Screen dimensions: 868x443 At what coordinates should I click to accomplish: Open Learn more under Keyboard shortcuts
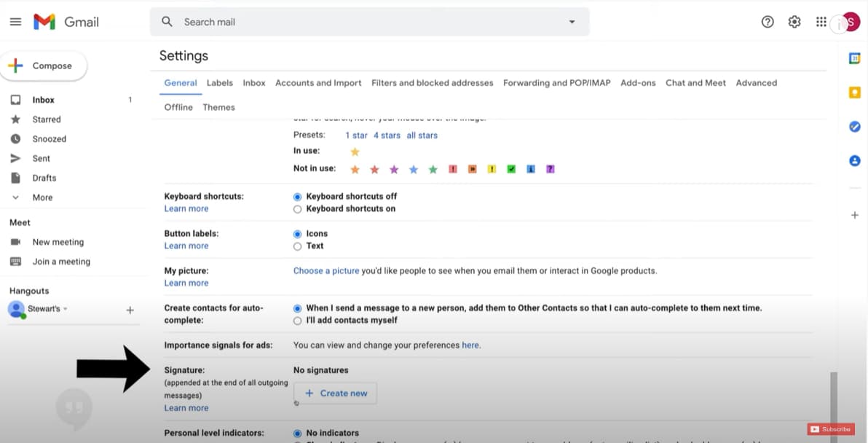(186, 209)
